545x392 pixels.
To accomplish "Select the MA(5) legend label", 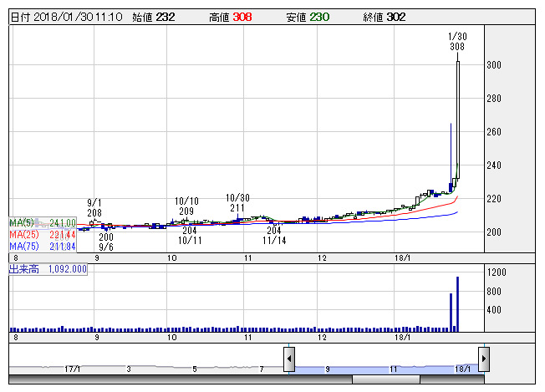I will 43,223.
